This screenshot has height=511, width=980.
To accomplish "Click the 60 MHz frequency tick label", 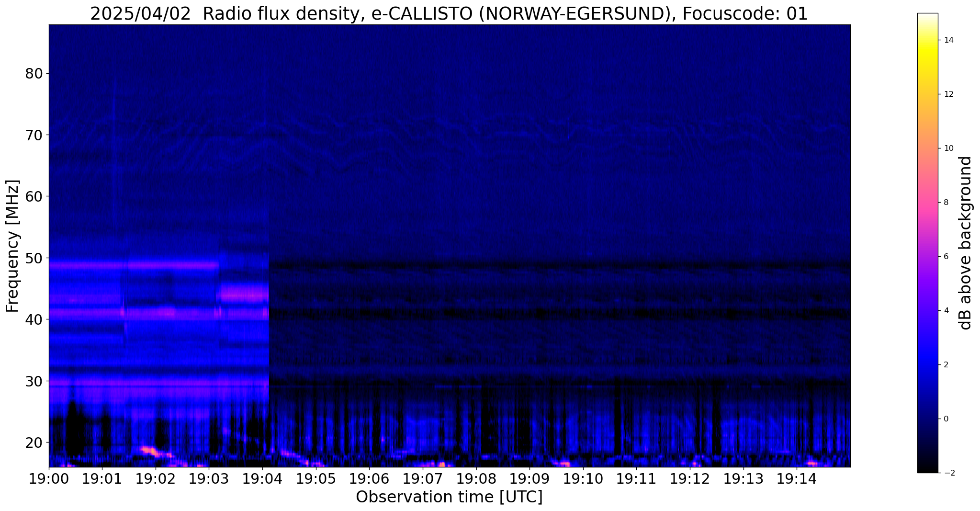I will pyautogui.click(x=34, y=196).
